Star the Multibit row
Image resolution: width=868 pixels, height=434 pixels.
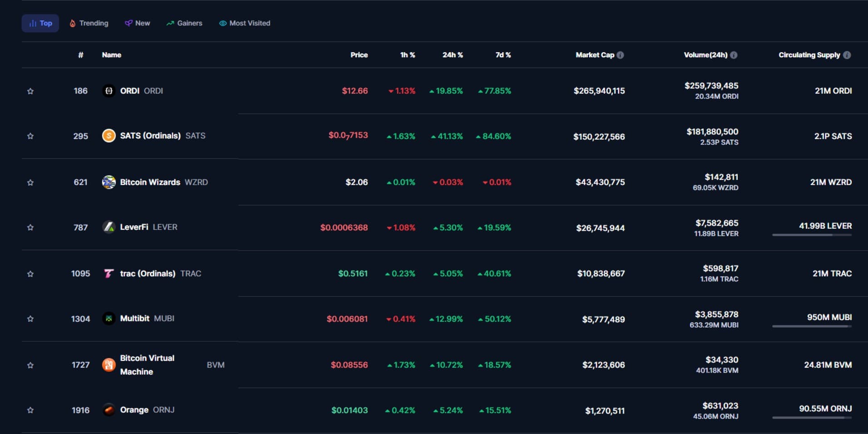[x=30, y=319]
